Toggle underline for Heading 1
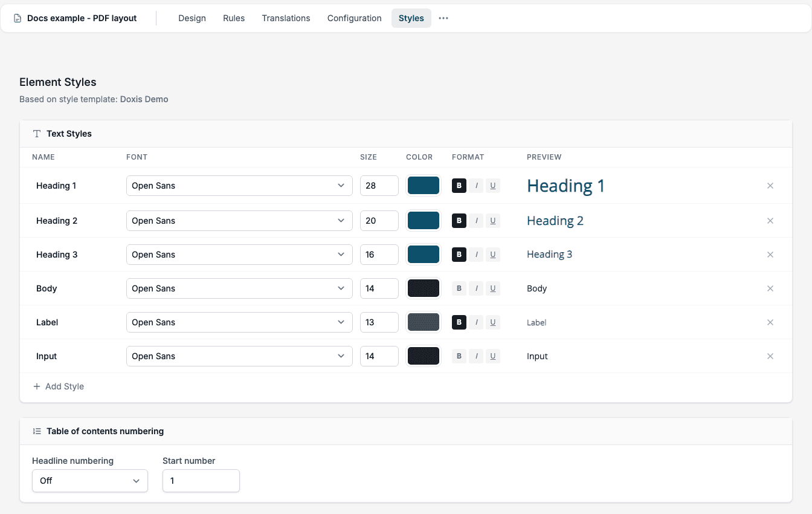Screen dimensions: 812x514 [493, 186]
